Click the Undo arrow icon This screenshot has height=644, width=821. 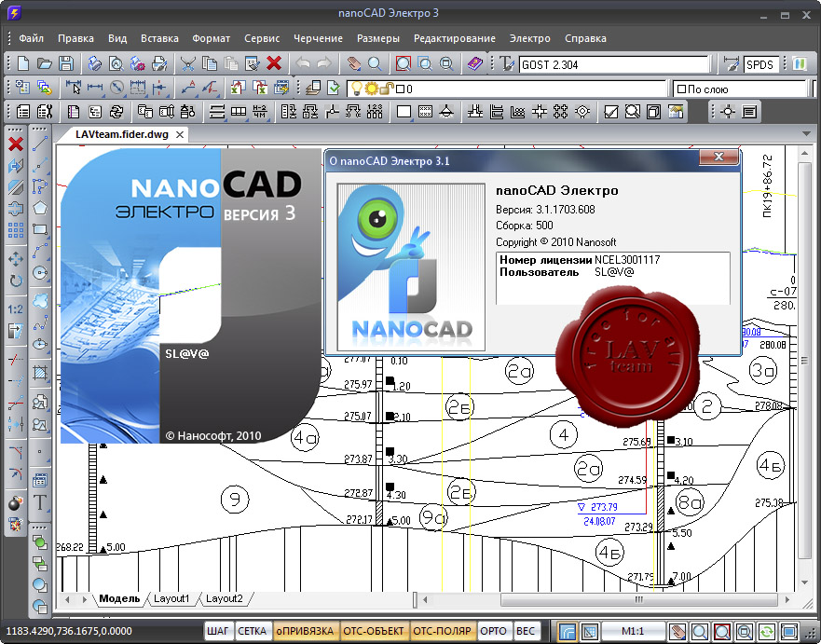click(303, 64)
